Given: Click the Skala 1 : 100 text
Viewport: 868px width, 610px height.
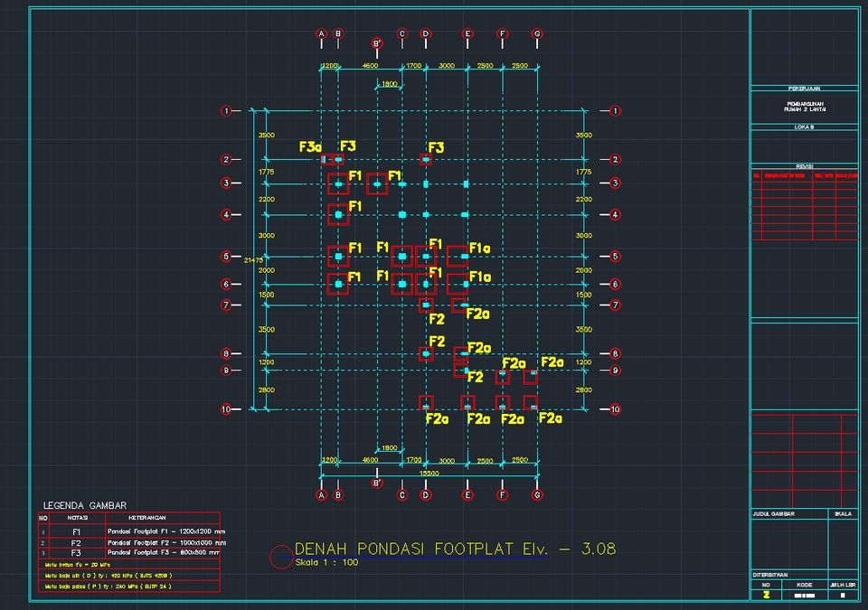Looking at the screenshot, I should tap(325, 562).
